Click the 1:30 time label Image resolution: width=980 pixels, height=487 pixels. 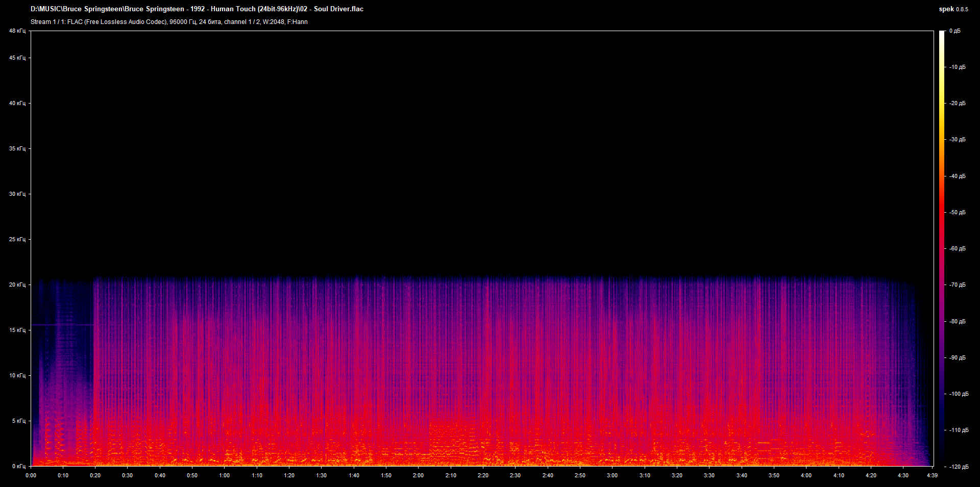[322, 476]
